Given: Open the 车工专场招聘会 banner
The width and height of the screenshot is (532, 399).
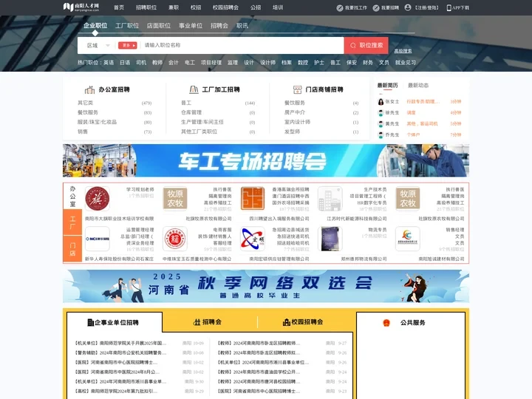Looking at the screenshot, I should pos(266,160).
